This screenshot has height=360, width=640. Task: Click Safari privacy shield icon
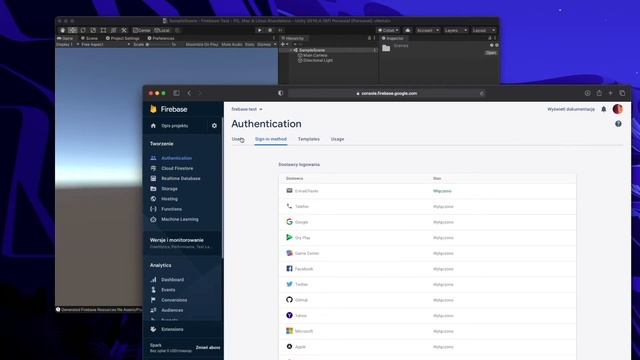coord(280,93)
